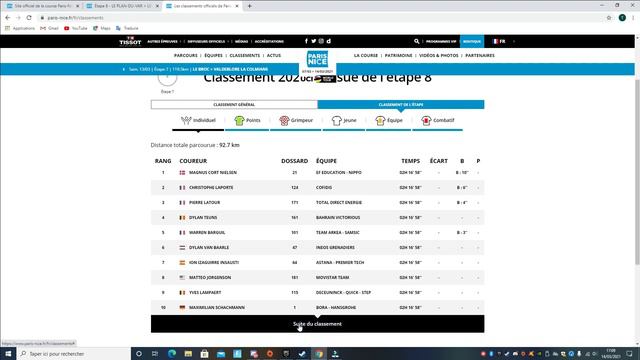Click the browser forward arrow
640x360 pixels.
pos(18,18)
